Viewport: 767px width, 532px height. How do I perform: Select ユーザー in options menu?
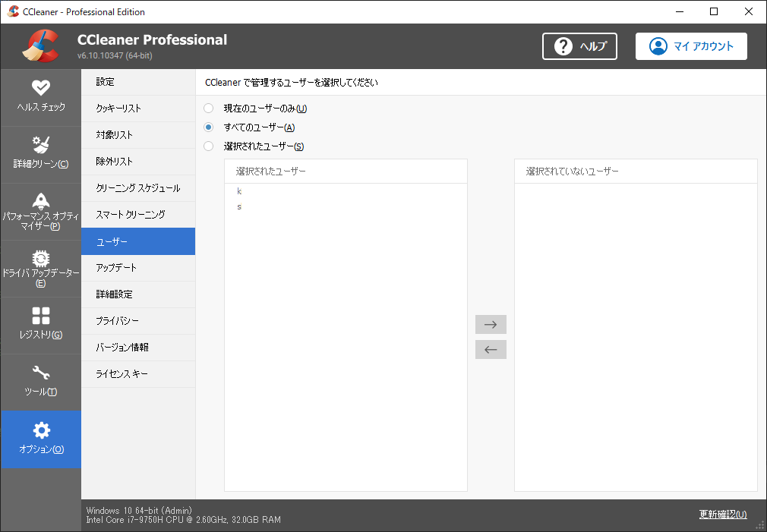point(138,241)
